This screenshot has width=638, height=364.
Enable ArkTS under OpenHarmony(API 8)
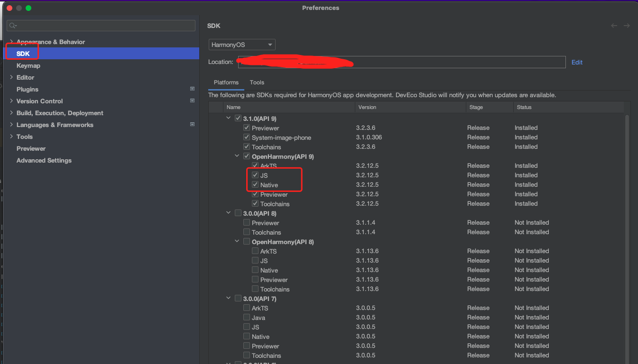pos(255,251)
